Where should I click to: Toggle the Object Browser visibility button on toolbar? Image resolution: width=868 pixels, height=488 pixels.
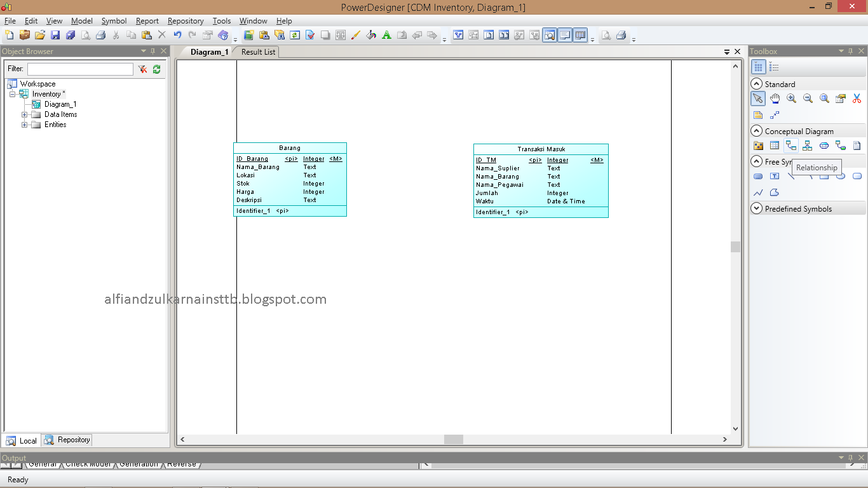click(x=550, y=35)
